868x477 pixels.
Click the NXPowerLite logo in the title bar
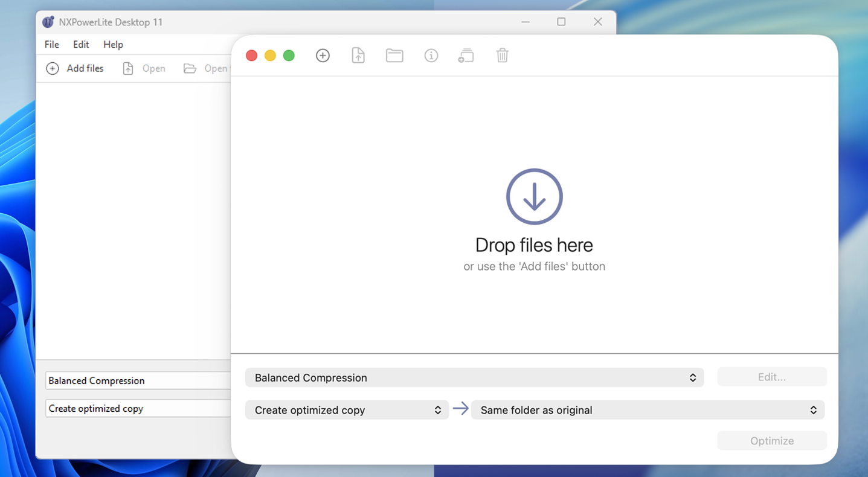tap(48, 22)
